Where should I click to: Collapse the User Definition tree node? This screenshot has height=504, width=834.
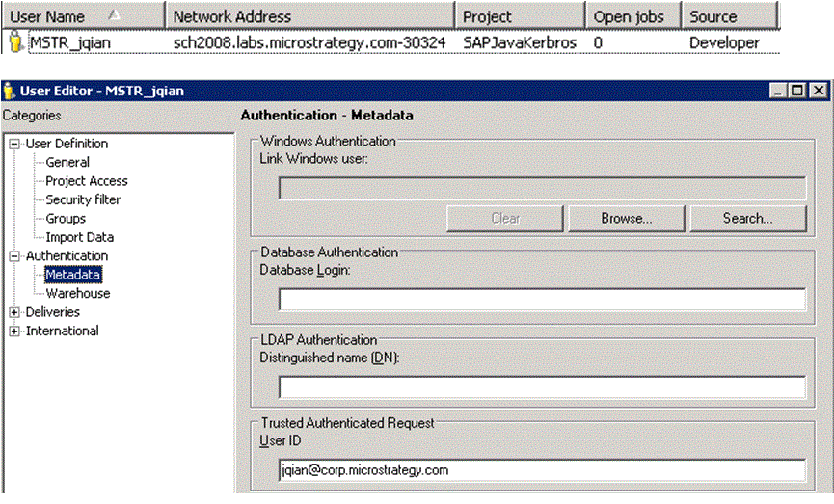point(14,145)
